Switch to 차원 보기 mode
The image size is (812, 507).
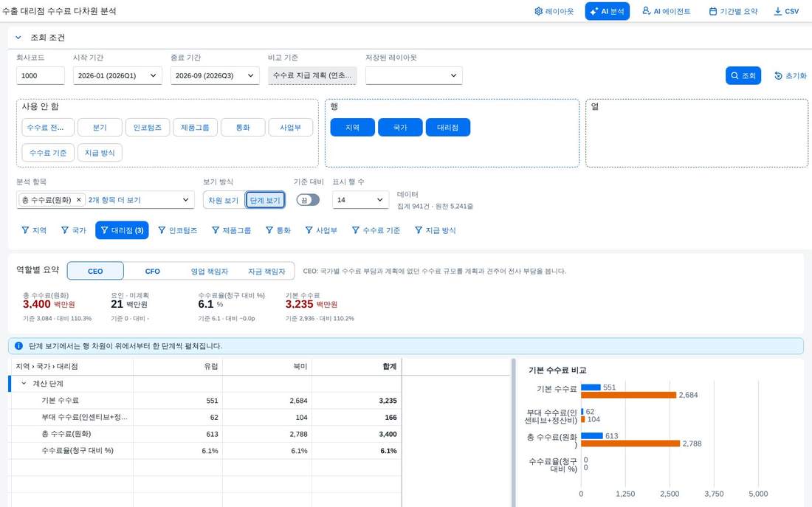tap(223, 201)
